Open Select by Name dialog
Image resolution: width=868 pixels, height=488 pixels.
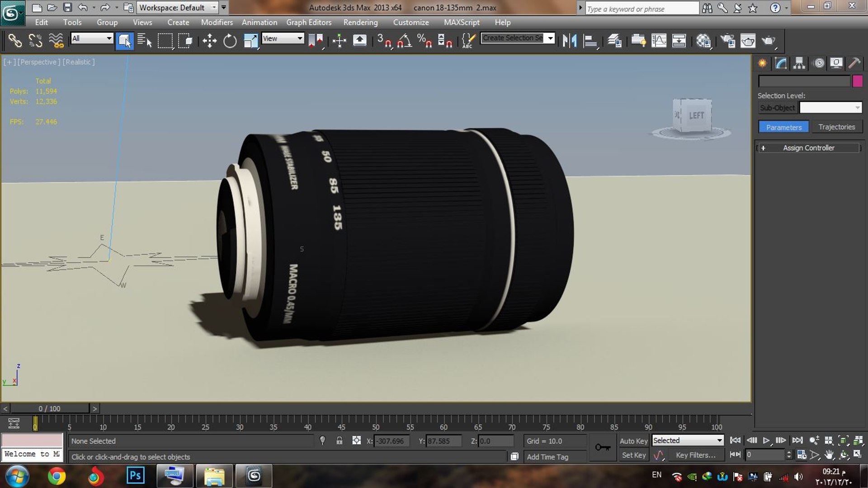pyautogui.click(x=144, y=41)
